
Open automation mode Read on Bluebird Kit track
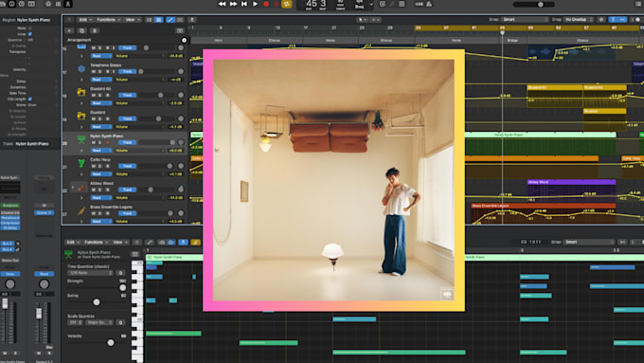(101, 103)
